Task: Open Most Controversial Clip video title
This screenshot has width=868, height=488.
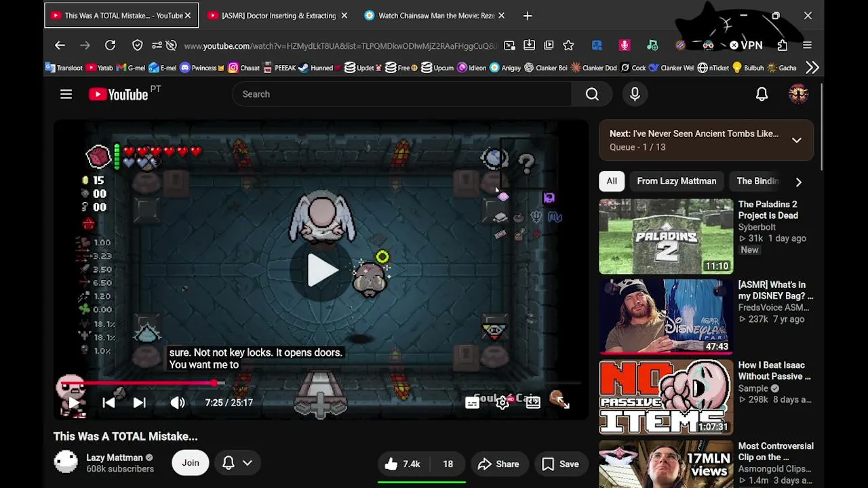Action: pyautogui.click(x=776, y=451)
